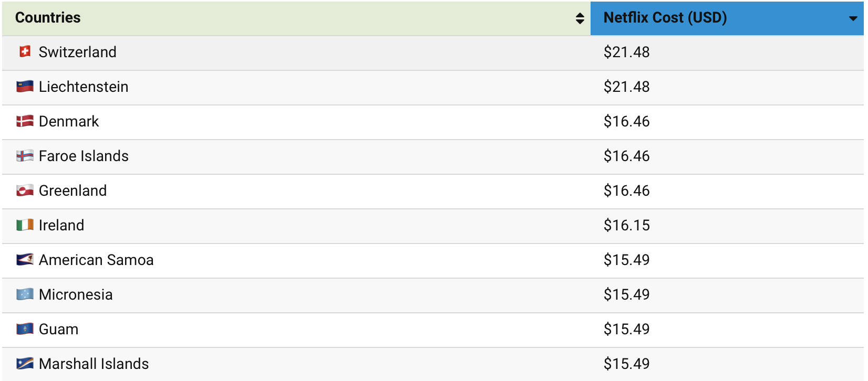
Task: Click the Switzerland flag icon
Action: [25, 52]
